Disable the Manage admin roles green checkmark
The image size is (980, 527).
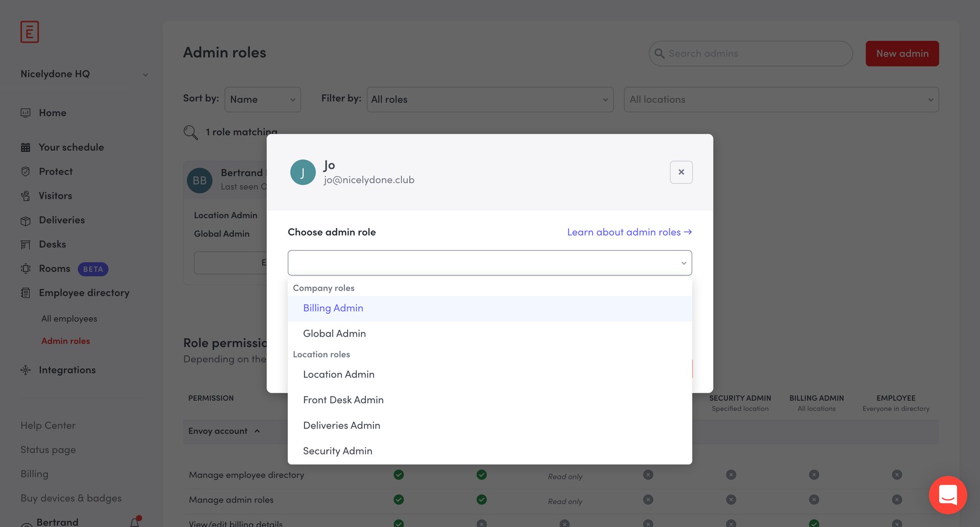click(399, 499)
